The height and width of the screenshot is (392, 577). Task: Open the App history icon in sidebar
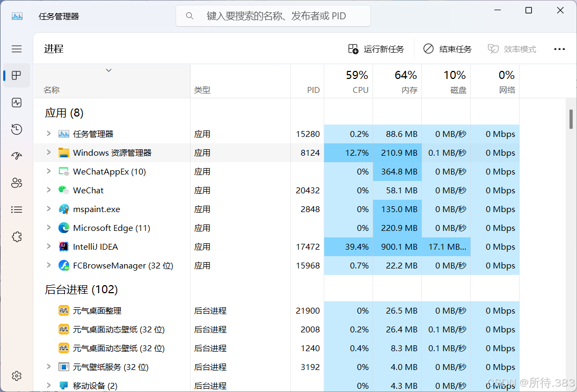pyautogui.click(x=17, y=129)
